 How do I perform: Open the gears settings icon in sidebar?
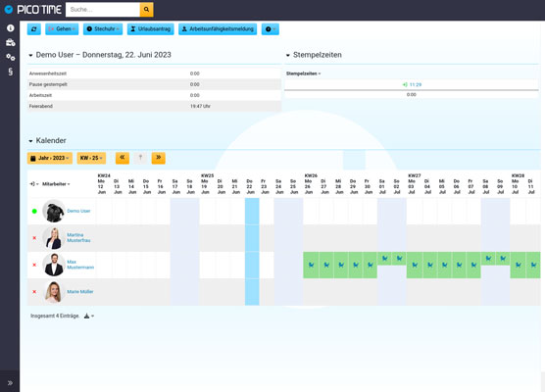click(x=11, y=57)
